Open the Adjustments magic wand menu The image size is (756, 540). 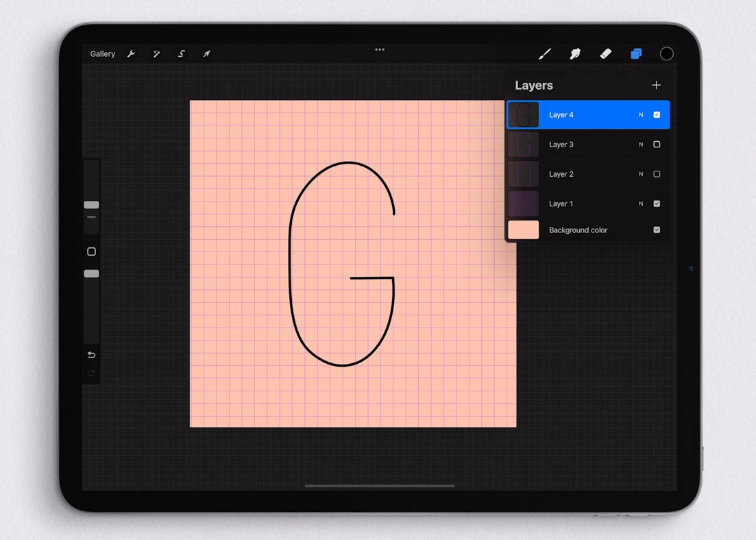[156, 53]
